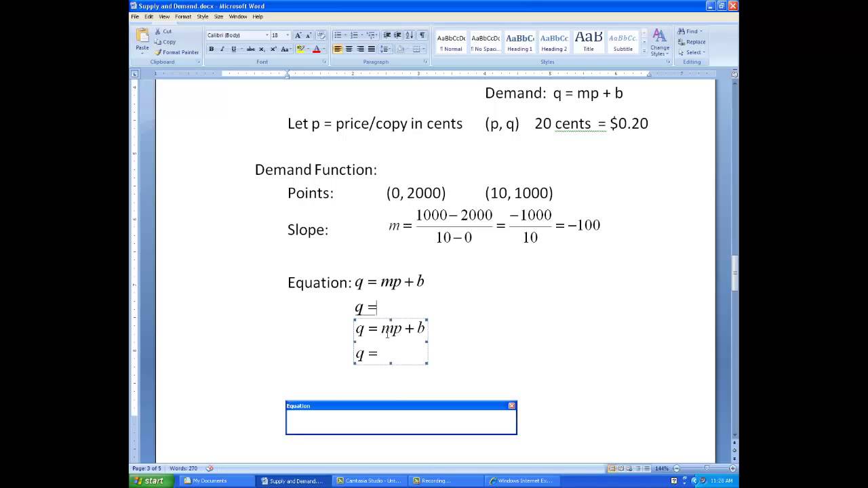Open the Replace dialog
This screenshot has width=868, height=488.
coord(692,42)
